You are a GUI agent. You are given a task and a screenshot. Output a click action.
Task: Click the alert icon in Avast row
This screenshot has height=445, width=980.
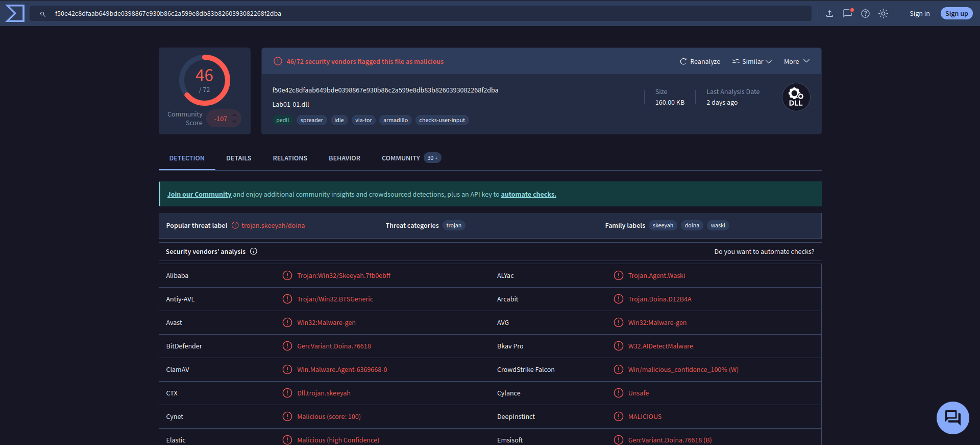pos(287,322)
